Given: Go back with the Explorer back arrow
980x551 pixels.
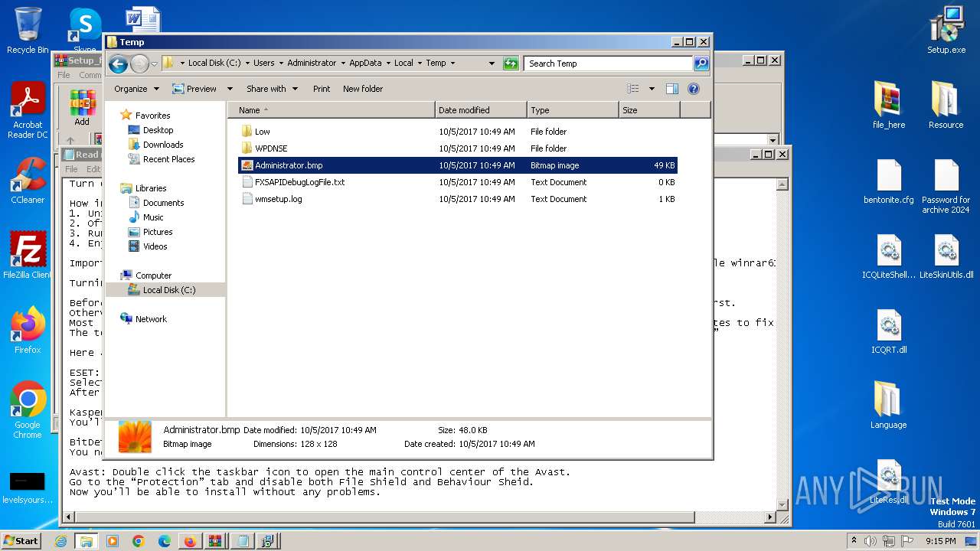Looking at the screenshot, I should pos(118,64).
